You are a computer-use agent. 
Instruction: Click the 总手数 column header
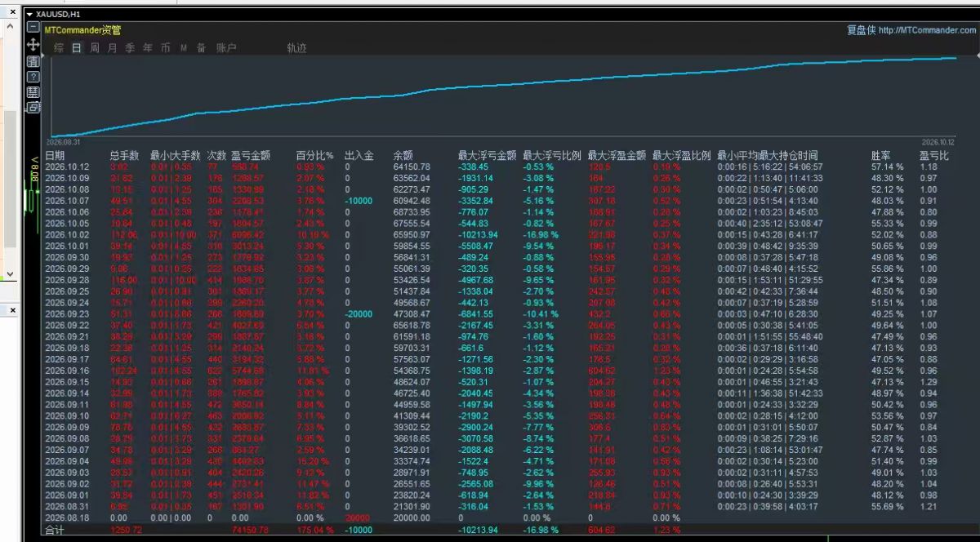[124, 155]
